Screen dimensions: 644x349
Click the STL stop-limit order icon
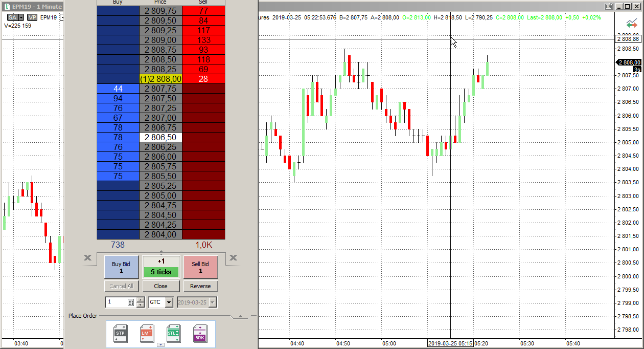[x=173, y=333]
